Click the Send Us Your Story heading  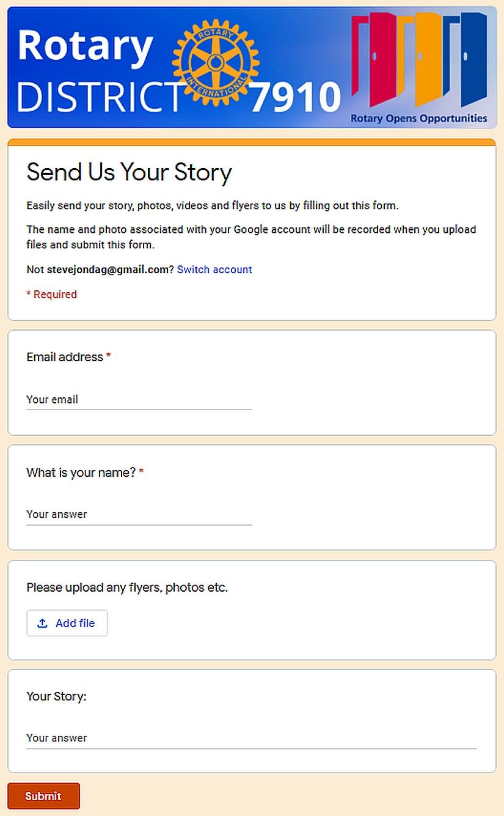coord(129,172)
